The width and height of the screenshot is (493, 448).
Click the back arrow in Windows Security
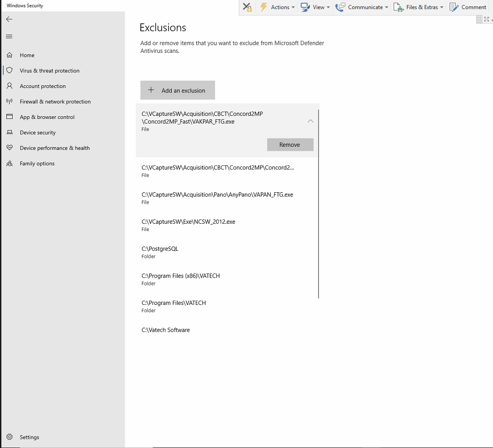pos(9,19)
